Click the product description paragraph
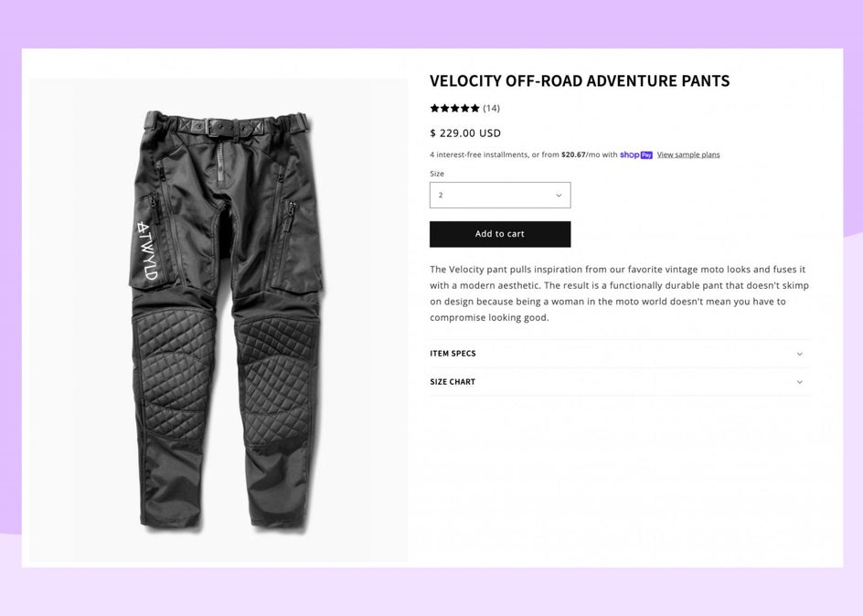Image resolution: width=863 pixels, height=616 pixels. (619, 293)
